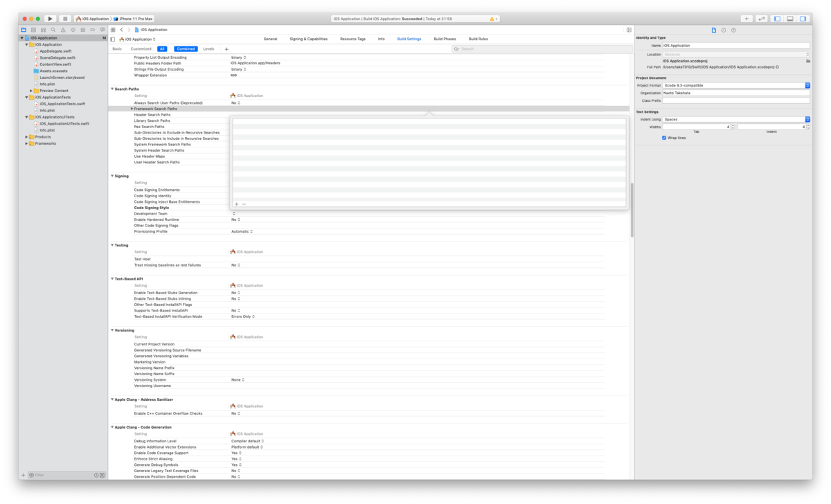Open the Debug navigator icon

point(82,30)
